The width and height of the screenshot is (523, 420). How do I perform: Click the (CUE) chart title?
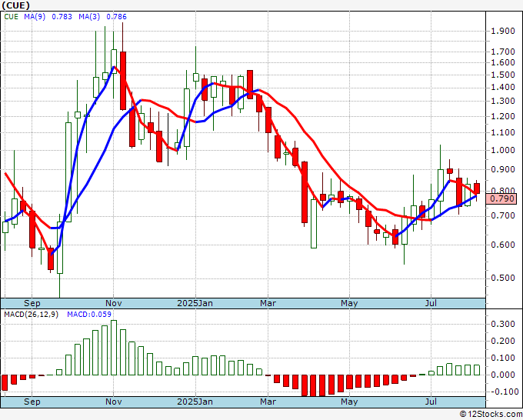(x=15, y=5)
